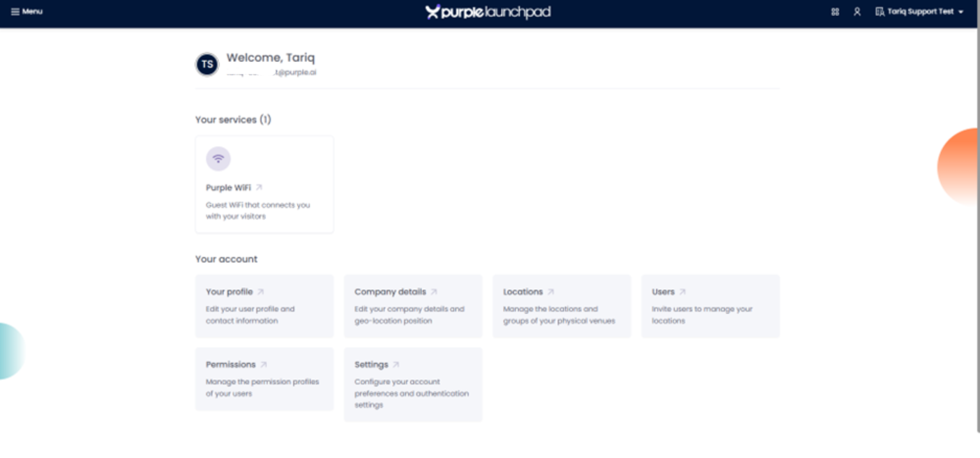Click the 'Your services (1)' heading
The image size is (980, 458).
click(233, 120)
